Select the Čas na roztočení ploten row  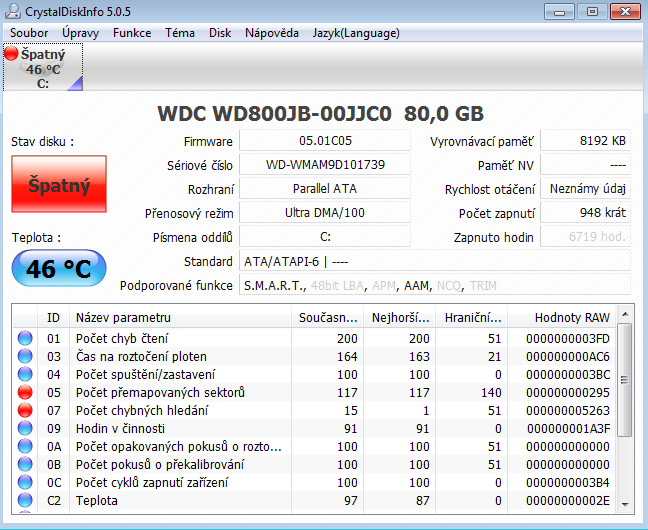pos(314,356)
